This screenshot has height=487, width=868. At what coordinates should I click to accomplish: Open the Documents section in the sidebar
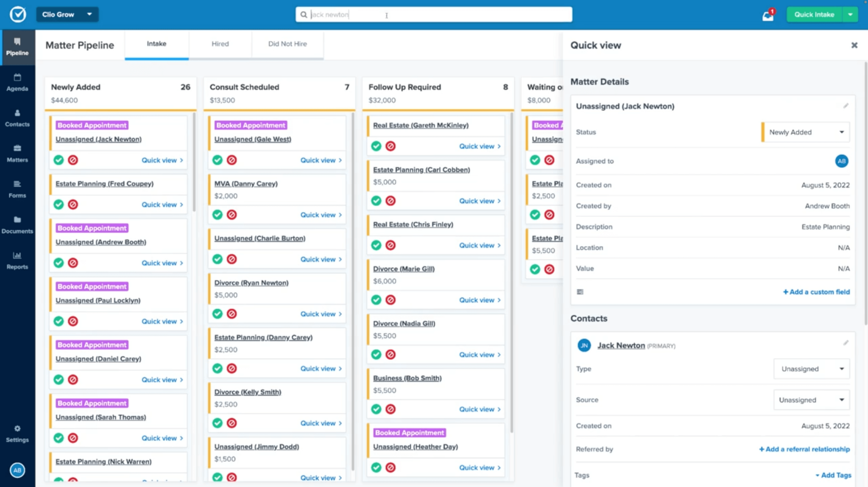(x=18, y=226)
